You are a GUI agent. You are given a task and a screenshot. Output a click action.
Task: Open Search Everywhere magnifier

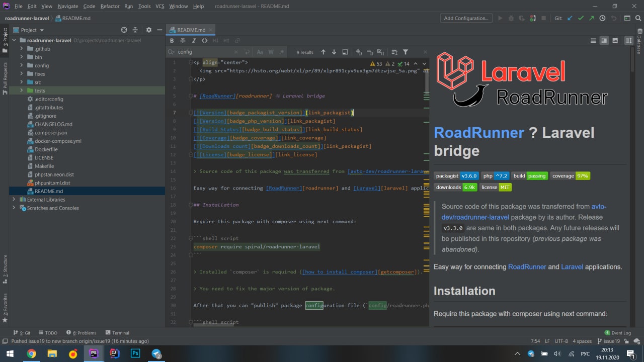637,18
